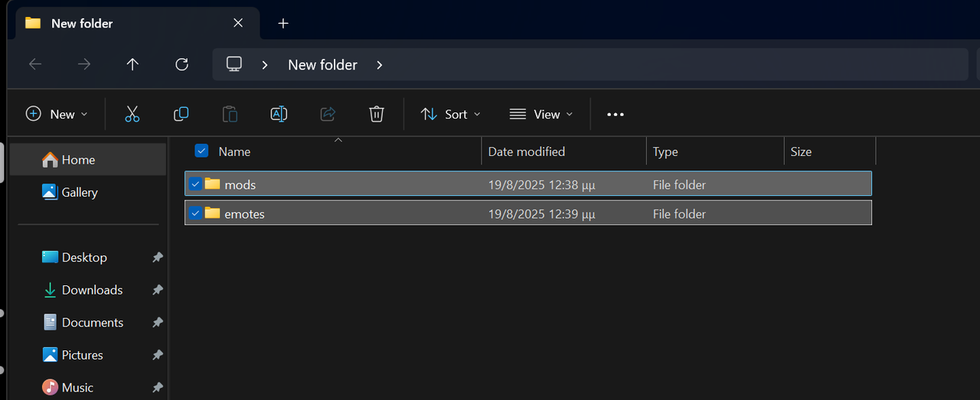Click date 19/8/2025 12:38 μμ
Viewport: 980px width, 400px height.
click(x=542, y=184)
